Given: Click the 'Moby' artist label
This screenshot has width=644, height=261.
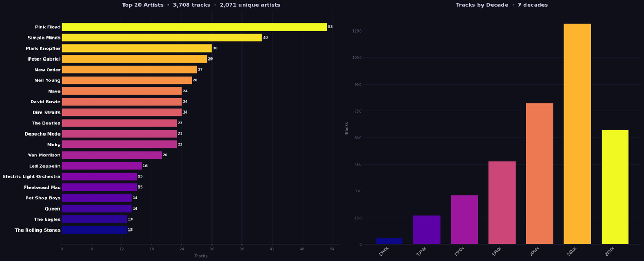Looking at the screenshot, I should [53, 144].
